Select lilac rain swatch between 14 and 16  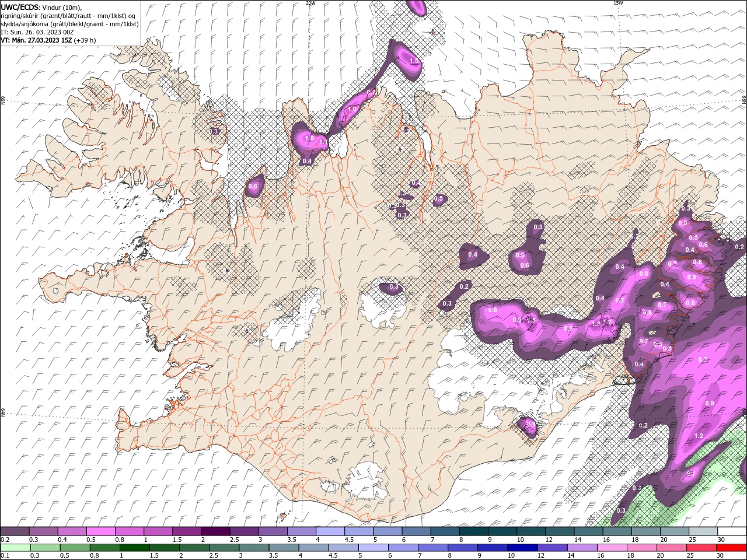pos(581,547)
